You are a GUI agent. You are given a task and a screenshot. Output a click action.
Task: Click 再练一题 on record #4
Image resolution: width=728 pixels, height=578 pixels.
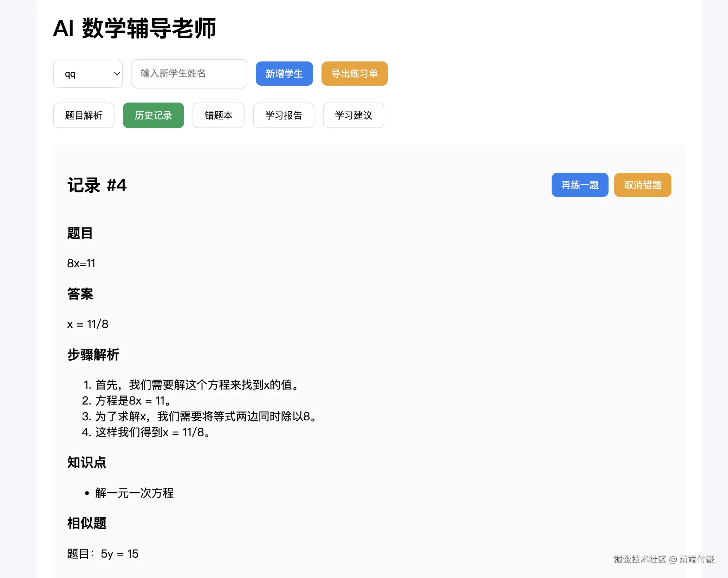(580, 185)
